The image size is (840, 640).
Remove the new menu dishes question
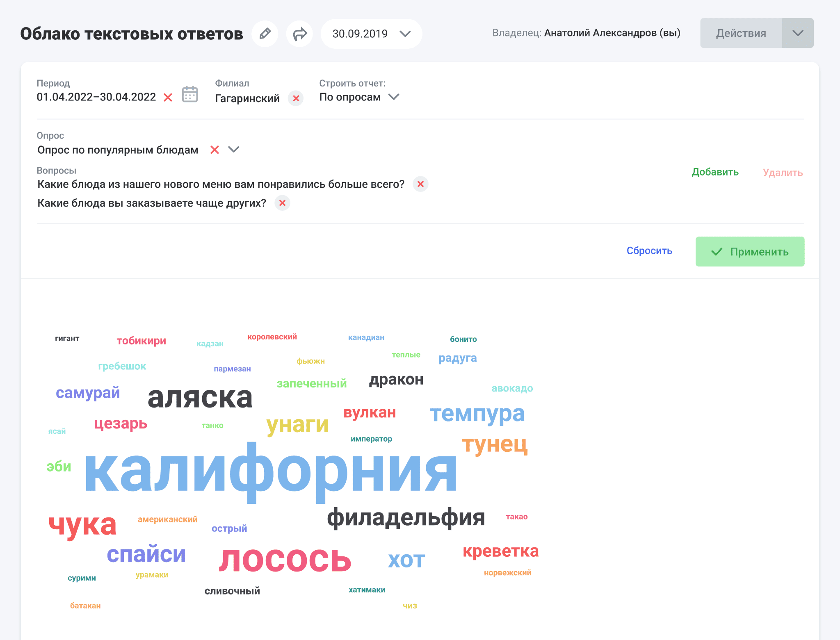pyautogui.click(x=420, y=184)
